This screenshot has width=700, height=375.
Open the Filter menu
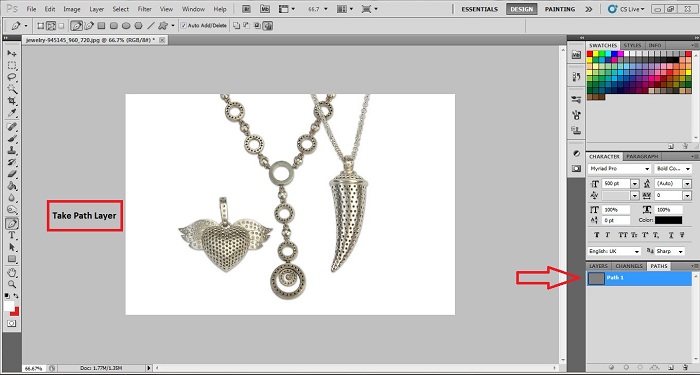coord(144,9)
